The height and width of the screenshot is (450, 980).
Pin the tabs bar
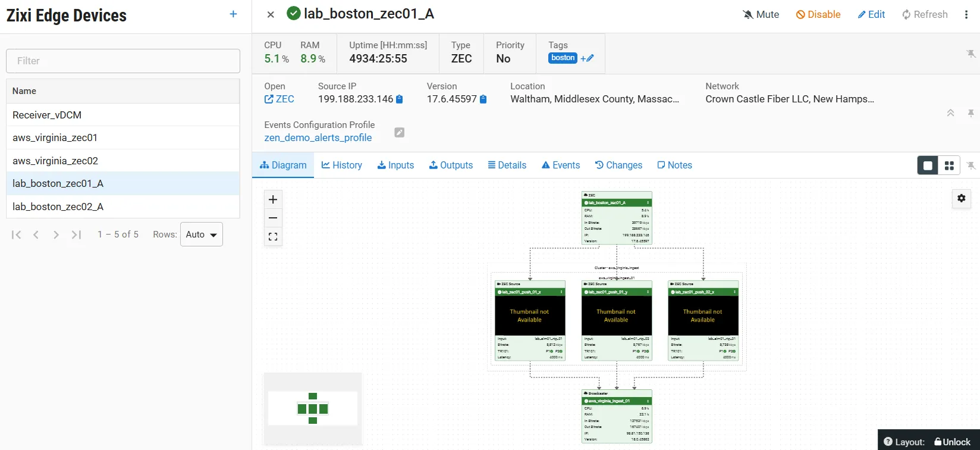pyautogui.click(x=971, y=165)
